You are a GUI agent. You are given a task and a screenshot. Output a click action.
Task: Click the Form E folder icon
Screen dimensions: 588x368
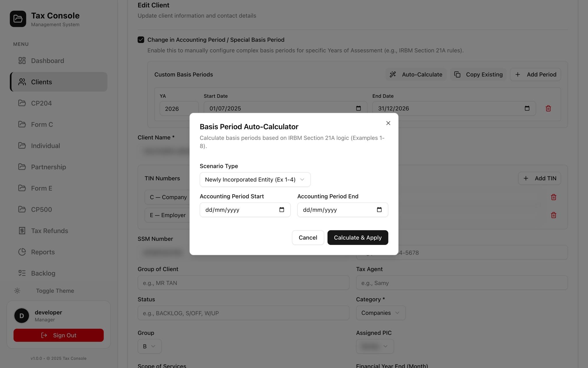coord(22,188)
